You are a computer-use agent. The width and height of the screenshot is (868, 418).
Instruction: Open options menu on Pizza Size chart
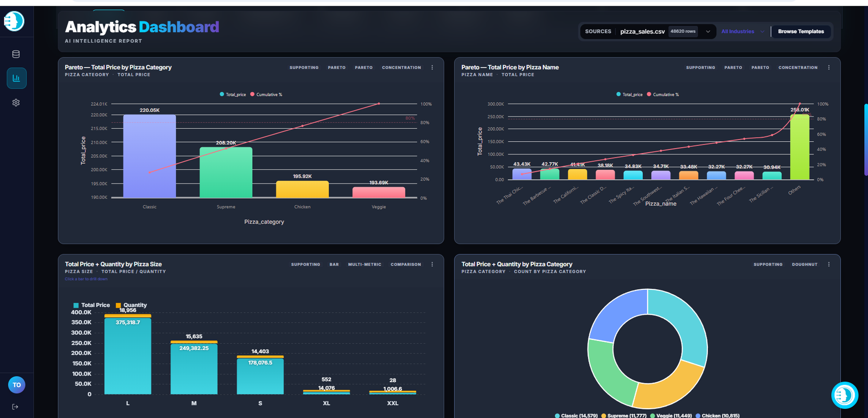pyautogui.click(x=432, y=264)
